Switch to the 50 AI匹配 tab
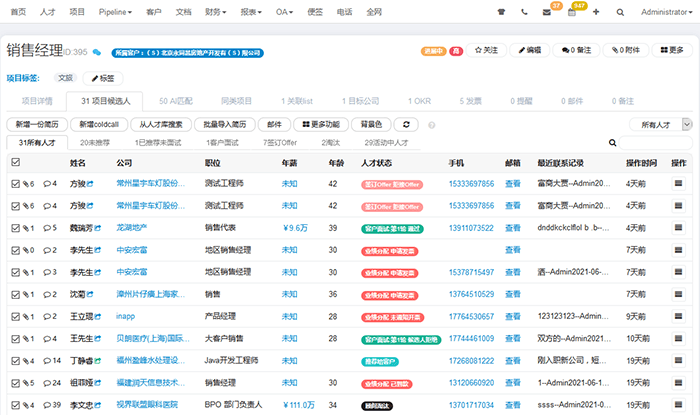Screen dimensions: 700x415 (x=177, y=101)
